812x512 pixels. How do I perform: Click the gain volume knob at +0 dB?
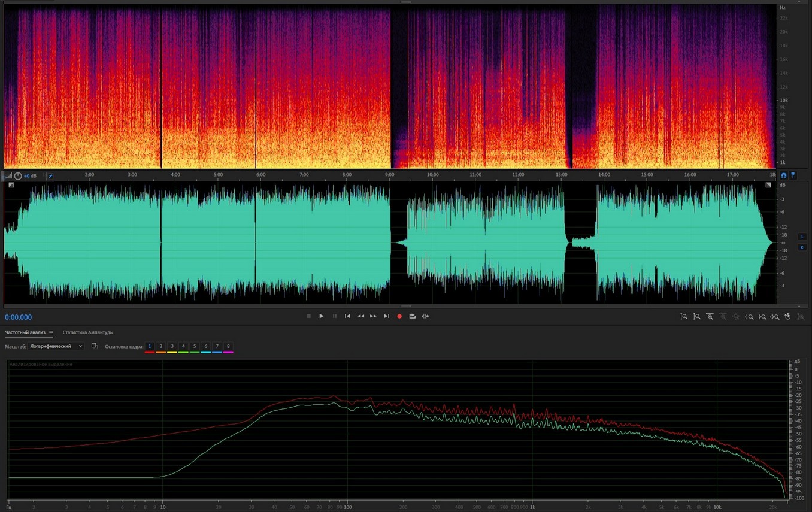point(18,176)
